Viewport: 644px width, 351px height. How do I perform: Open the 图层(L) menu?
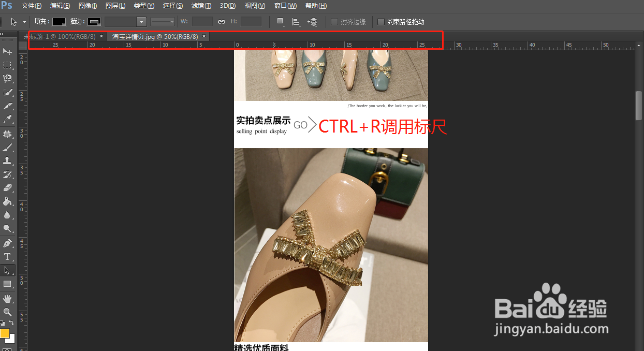pyautogui.click(x=115, y=6)
